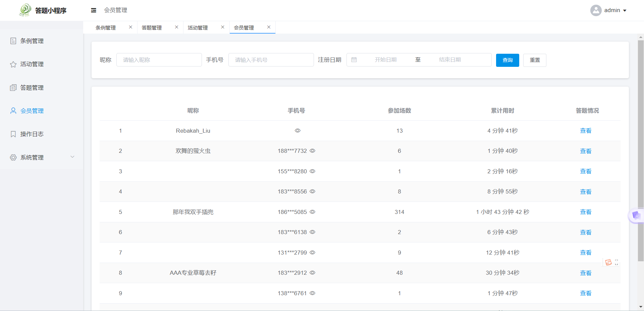
Task: Reveal full phone number 183***6138
Action: coord(312,232)
